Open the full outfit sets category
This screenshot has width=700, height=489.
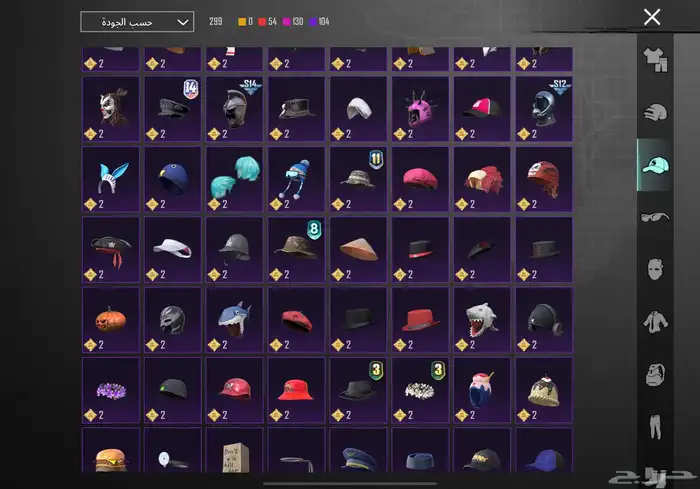tap(656, 61)
